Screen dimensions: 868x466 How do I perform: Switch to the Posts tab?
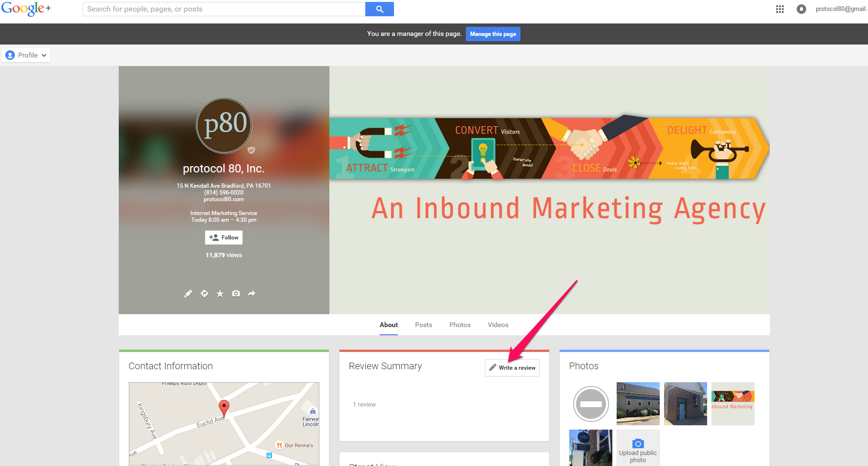coord(423,325)
